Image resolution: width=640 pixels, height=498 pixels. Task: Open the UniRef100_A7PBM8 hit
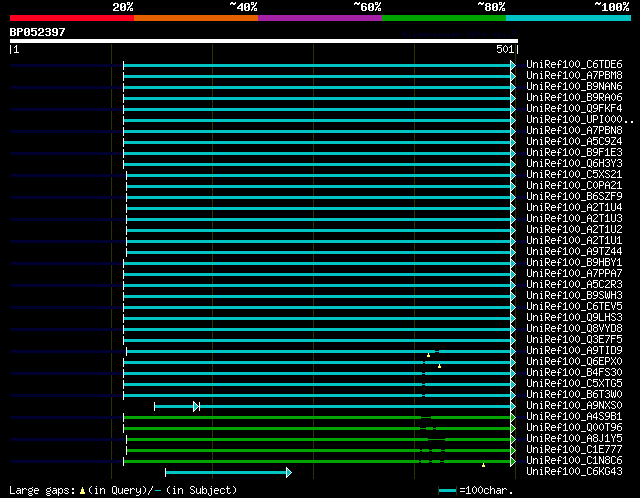click(x=574, y=75)
